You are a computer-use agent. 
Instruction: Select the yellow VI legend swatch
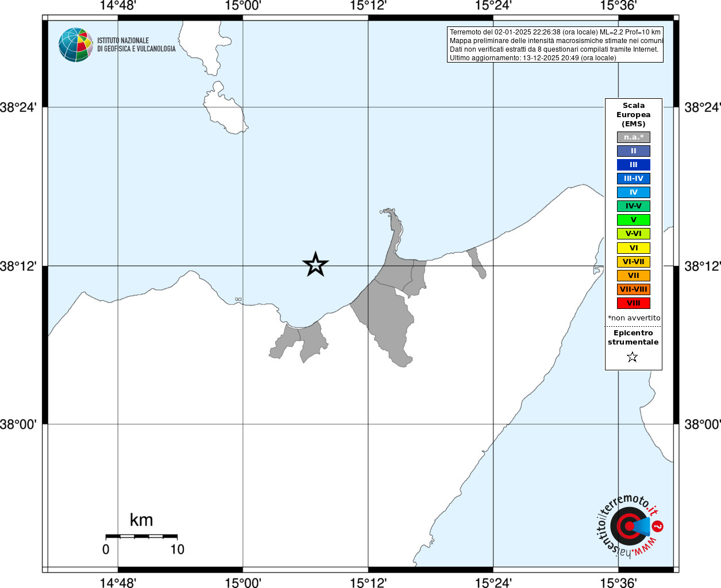[x=634, y=248]
